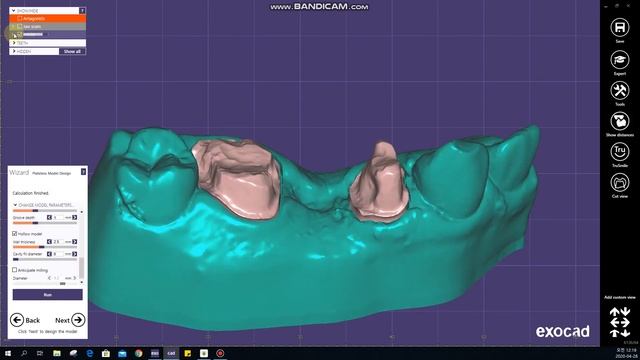Open the Show/Hide panel help icon

[82, 11]
